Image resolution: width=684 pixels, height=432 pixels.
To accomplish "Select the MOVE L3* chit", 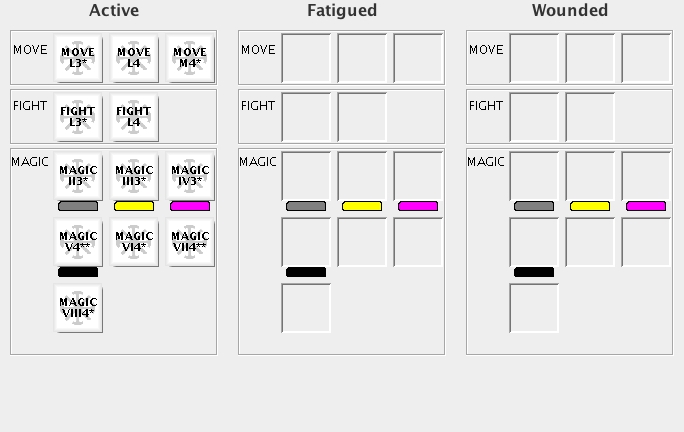I will pos(78,58).
